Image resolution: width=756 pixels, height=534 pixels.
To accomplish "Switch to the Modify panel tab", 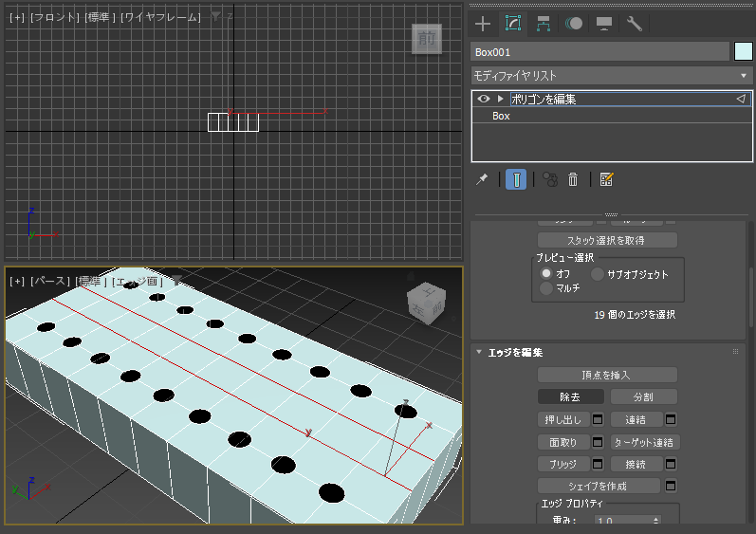I will 513,23.
